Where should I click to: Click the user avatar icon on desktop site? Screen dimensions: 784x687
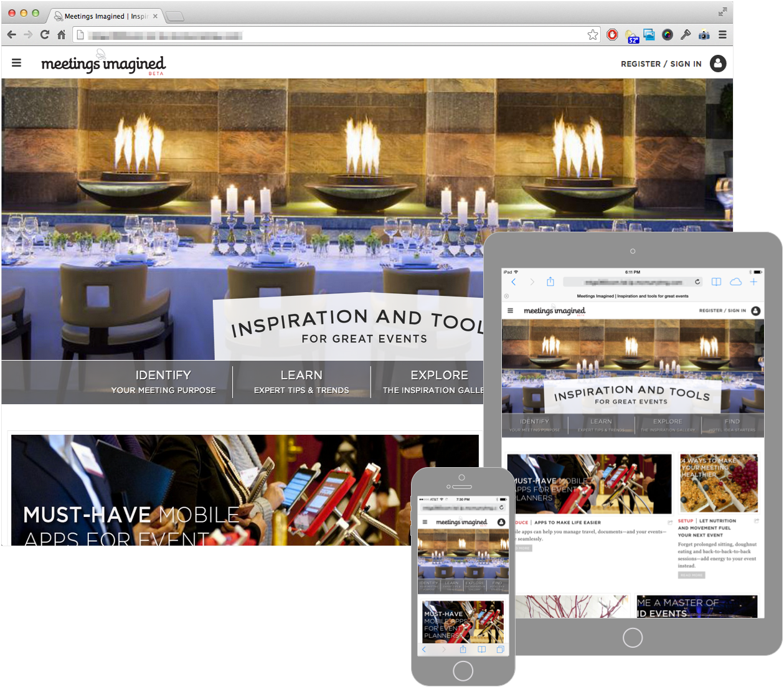[x=718, y=64]
